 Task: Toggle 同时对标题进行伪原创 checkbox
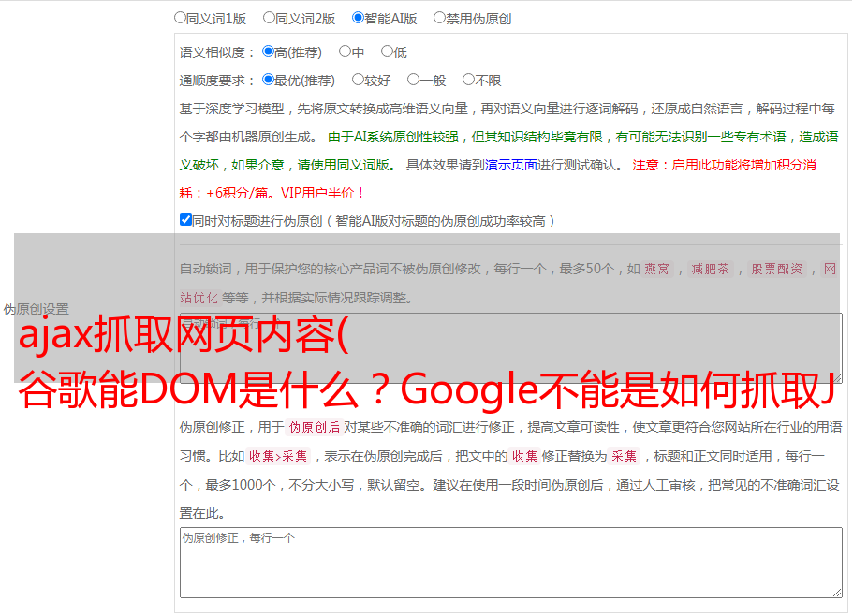click(185, 220)
